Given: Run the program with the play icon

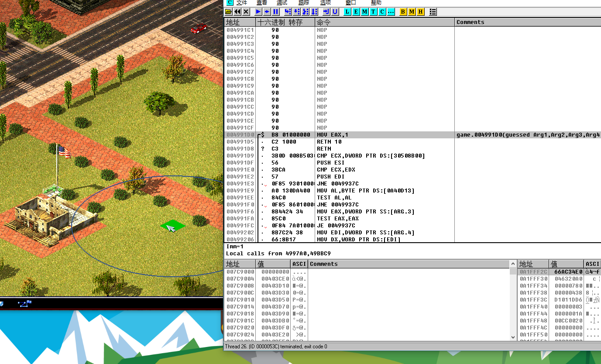Looking at the screenshot, I should coord(258,12).
